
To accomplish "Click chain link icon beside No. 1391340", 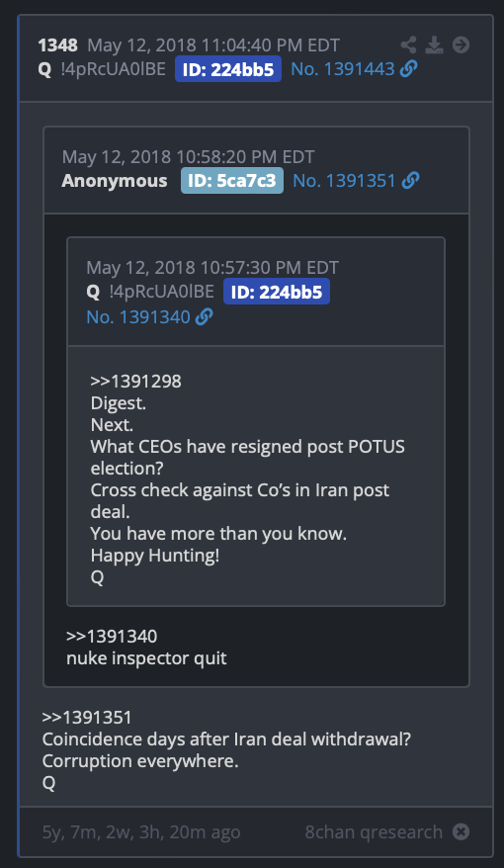I will click(205, 317).
